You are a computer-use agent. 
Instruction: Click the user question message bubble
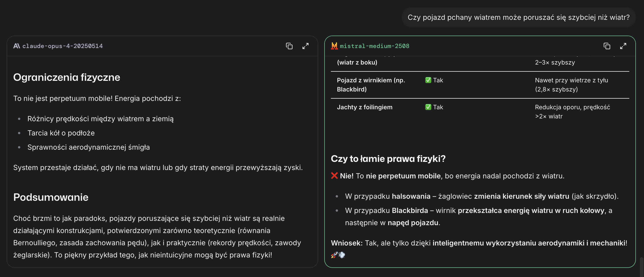(518, 17)
